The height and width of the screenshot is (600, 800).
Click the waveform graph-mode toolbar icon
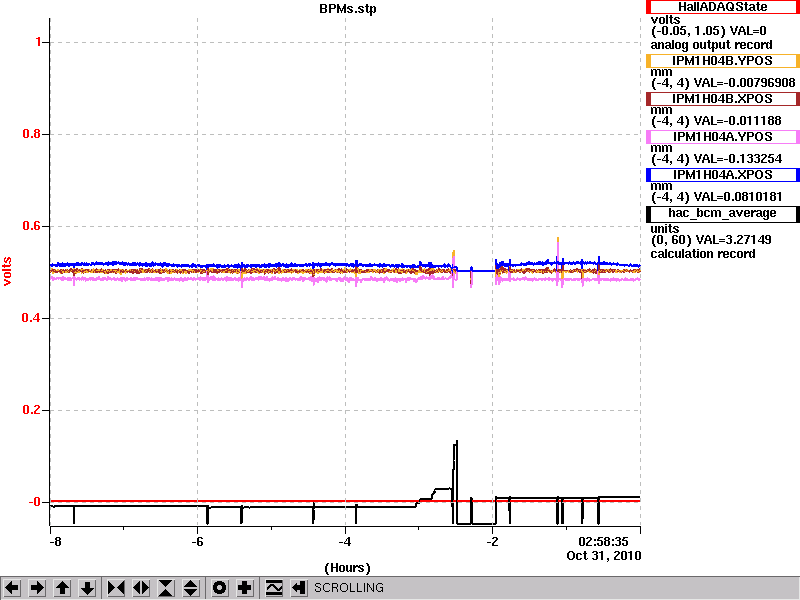(274, 588)
